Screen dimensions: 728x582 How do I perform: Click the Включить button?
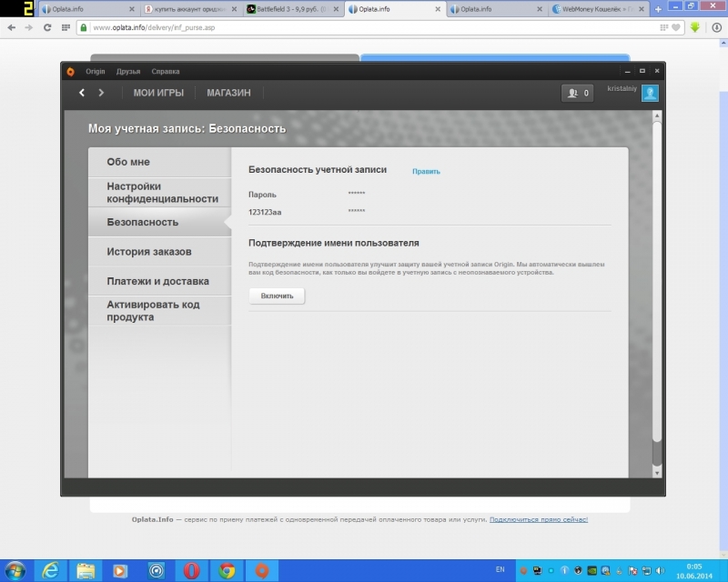point(277,296)
